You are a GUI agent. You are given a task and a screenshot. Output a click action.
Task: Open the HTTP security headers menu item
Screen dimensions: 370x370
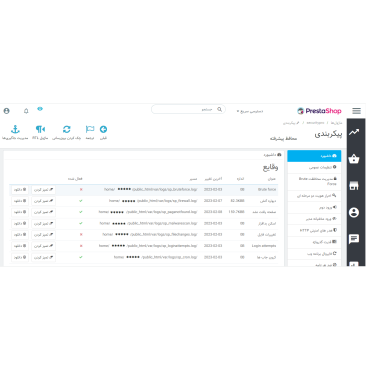314,230
